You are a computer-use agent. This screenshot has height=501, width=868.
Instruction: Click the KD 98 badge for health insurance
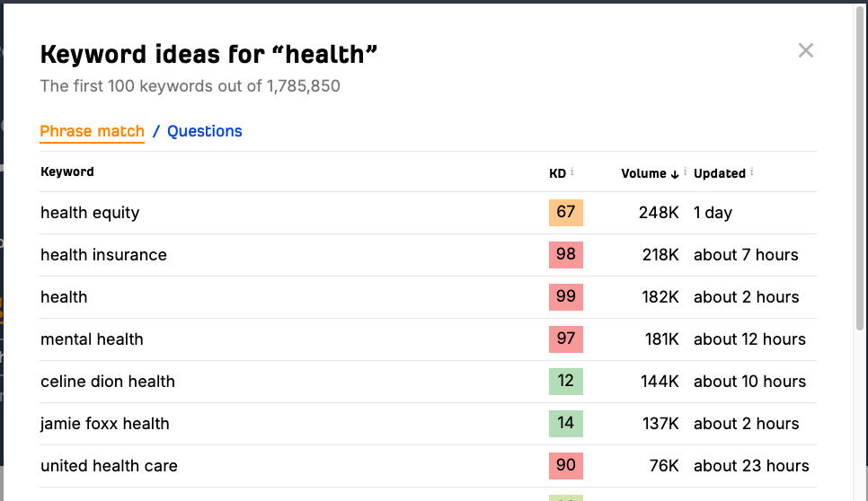[x=565, y=255]
